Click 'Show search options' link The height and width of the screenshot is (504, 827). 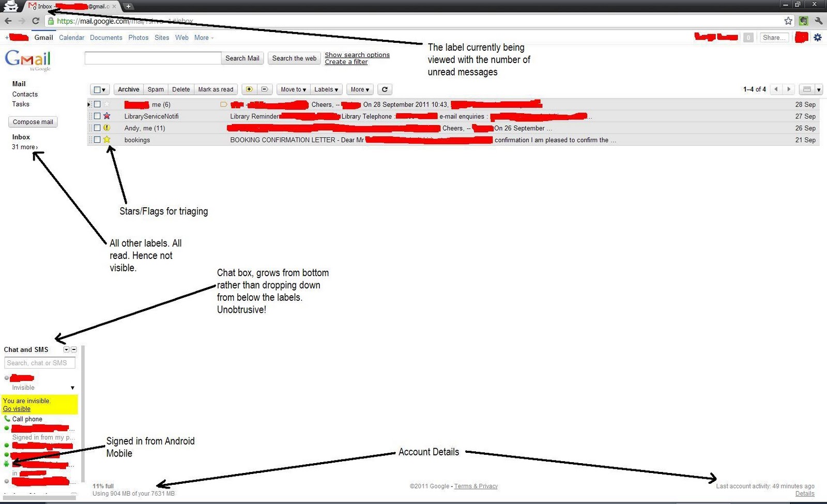tap(357, 55)
